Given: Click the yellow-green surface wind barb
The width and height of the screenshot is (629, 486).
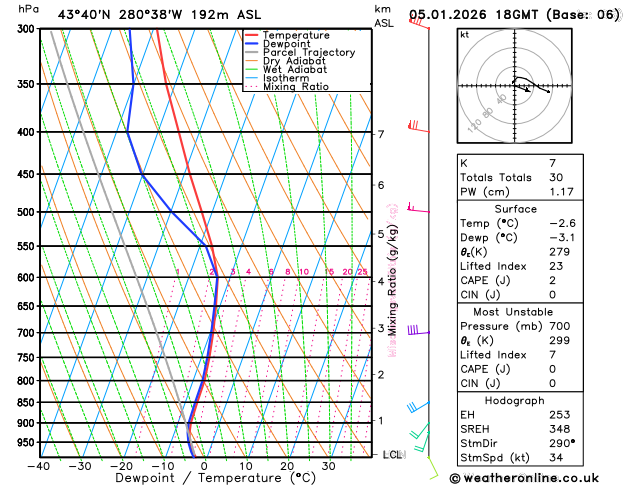Looking at the screenshot, I should (x=433, y=468).
